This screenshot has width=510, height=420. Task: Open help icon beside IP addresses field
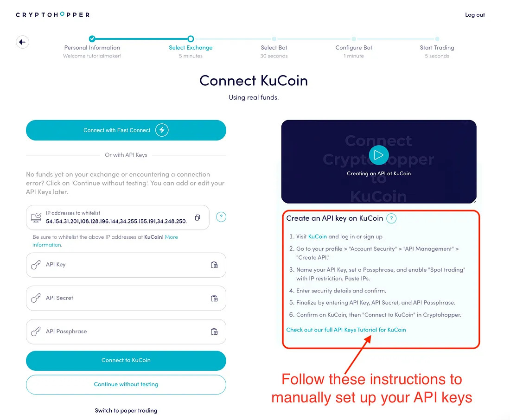(x=221, y=217)
